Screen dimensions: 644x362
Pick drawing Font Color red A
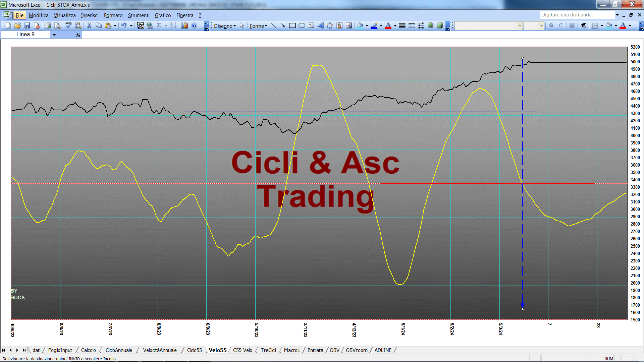[388, 25]
